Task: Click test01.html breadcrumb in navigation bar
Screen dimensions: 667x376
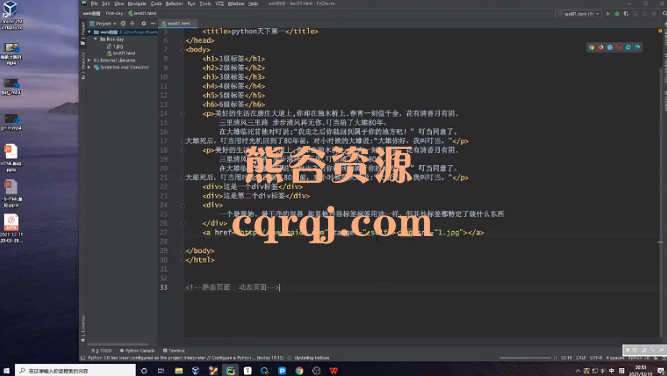Action: point(142,14)
